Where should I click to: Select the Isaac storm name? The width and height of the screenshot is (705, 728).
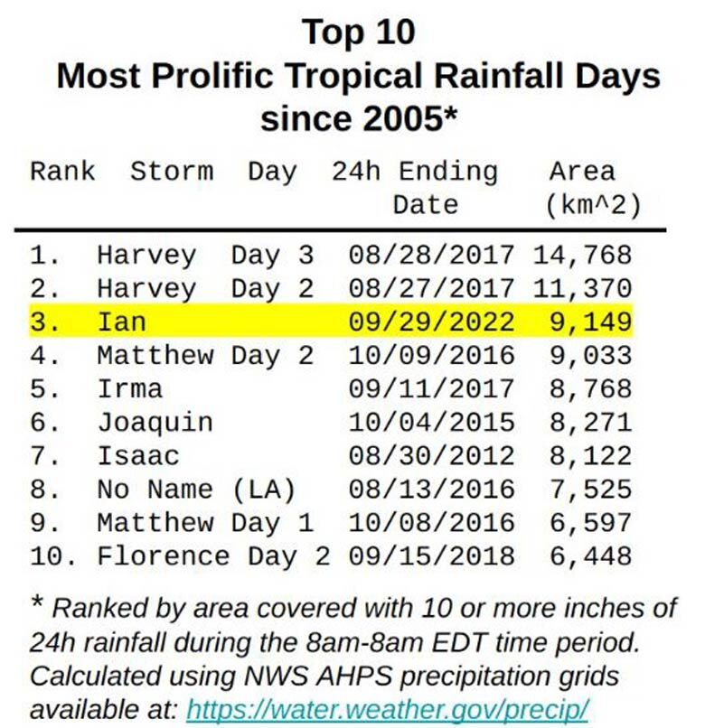click(x=138, y=455)
